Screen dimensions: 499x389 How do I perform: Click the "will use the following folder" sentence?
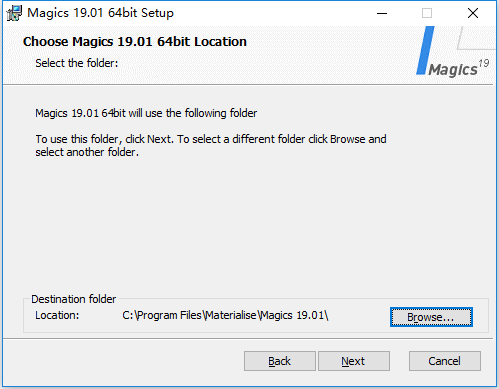pos(146,113)
